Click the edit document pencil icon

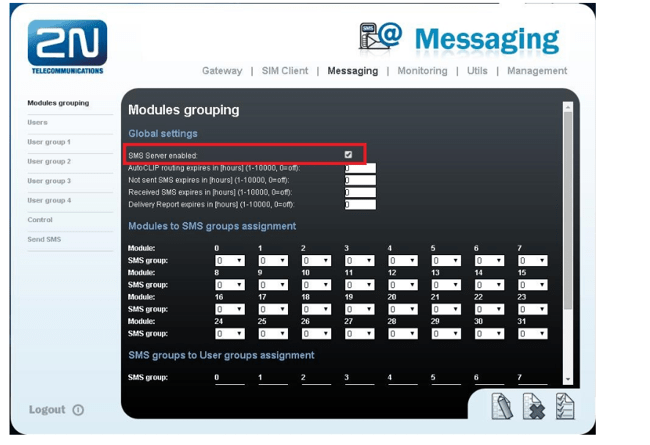(502, 406)
